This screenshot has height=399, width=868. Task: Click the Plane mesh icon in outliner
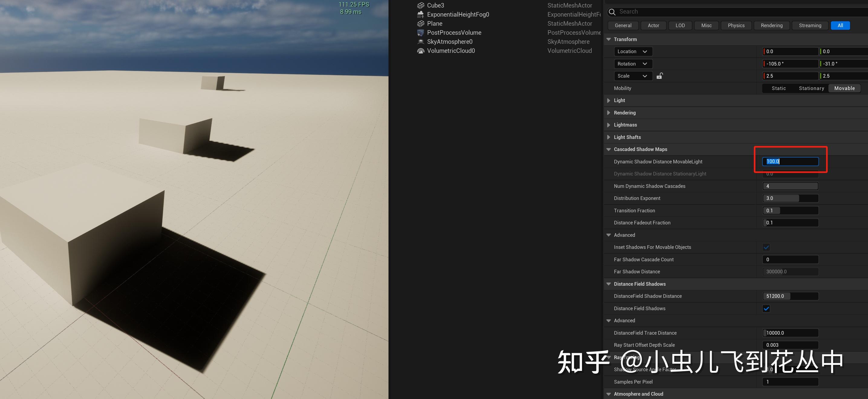point(421,24)
